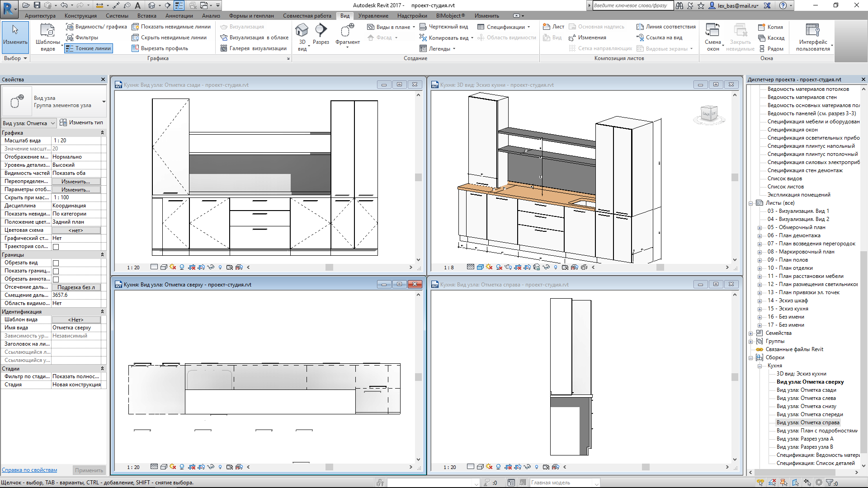Click the Aligned Dimension icon in quick access toolbar

pyautogui.click(x=117, y=5)
